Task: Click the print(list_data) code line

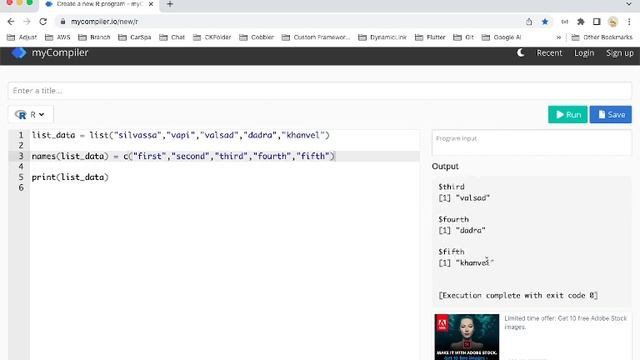Action: [x=70, y=177]
